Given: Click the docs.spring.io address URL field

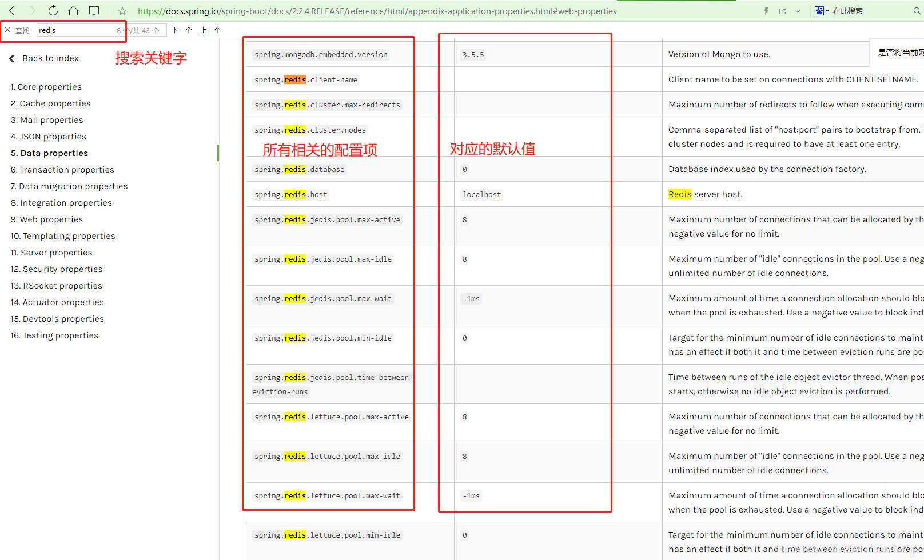Looking at the screenshot, I should coord(377,11).
